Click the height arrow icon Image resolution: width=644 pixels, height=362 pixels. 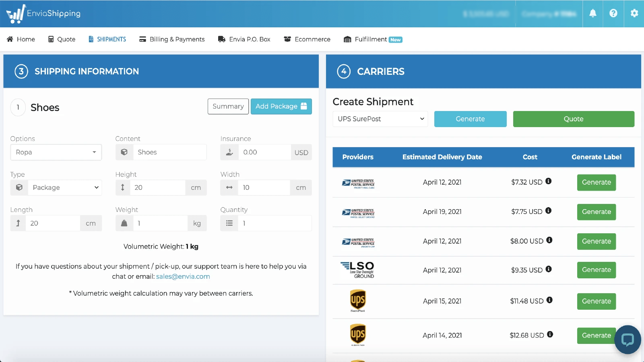point(123,187)
